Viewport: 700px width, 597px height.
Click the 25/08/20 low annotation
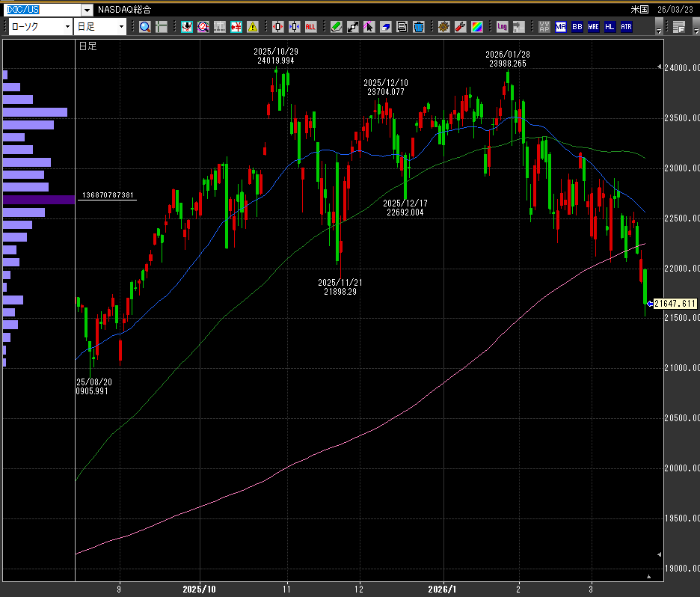93,387
